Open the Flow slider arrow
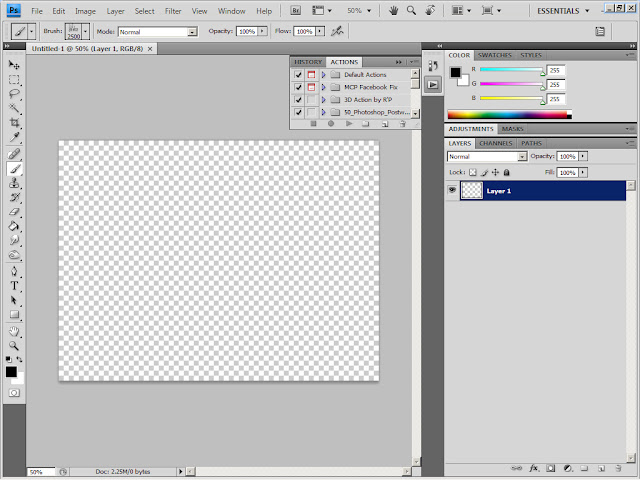The width and height of the screenshot is (640, 480). point(320,31)
